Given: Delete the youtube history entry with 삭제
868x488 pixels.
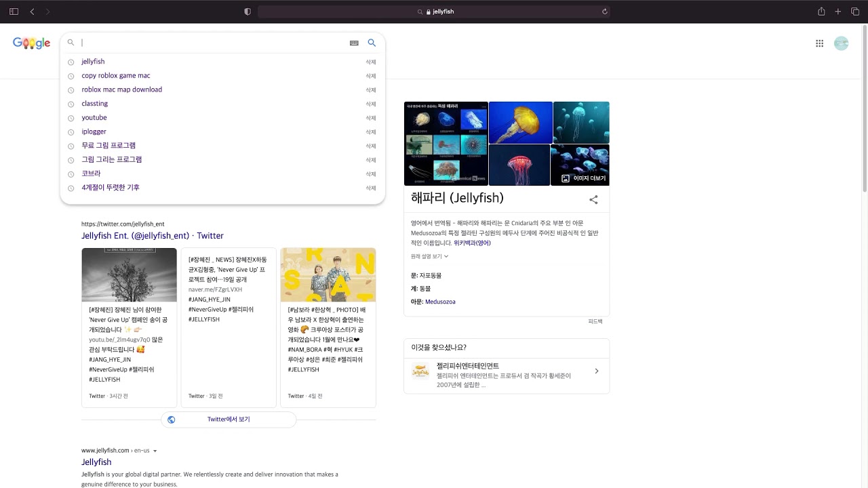Looking at the screenshot, I should (371, 118).
